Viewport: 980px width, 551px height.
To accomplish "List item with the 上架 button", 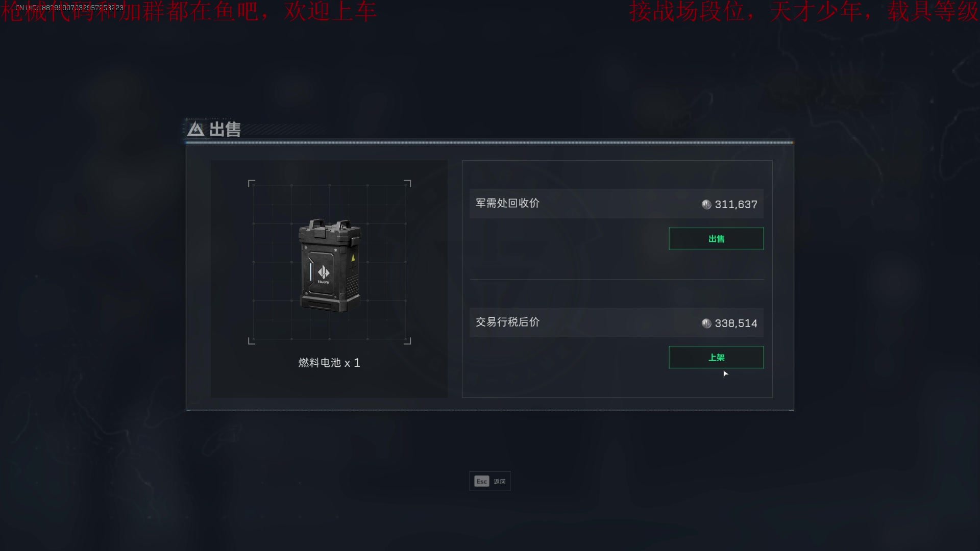I will [x=716, y=358].
